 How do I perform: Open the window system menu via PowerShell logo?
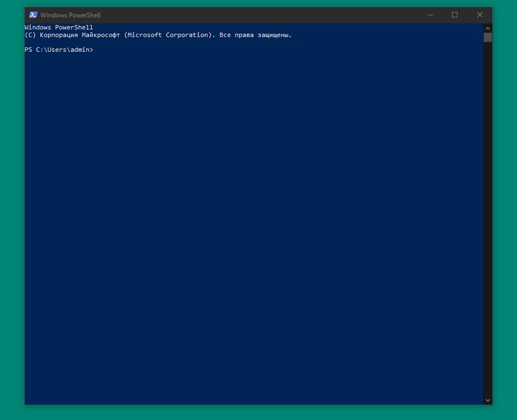click(33, 15)
